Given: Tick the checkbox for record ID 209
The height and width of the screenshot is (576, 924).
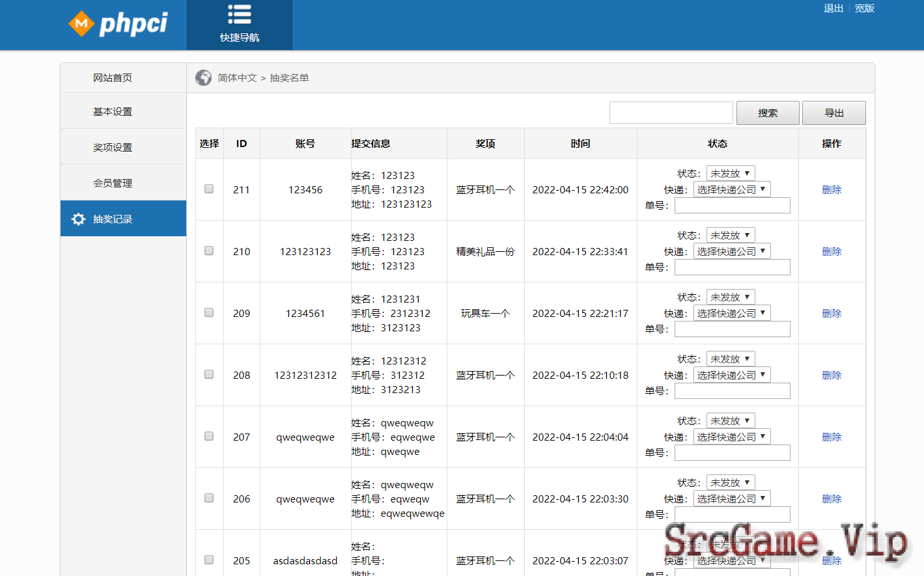Looking at the screenshot, I should [209, 312].
